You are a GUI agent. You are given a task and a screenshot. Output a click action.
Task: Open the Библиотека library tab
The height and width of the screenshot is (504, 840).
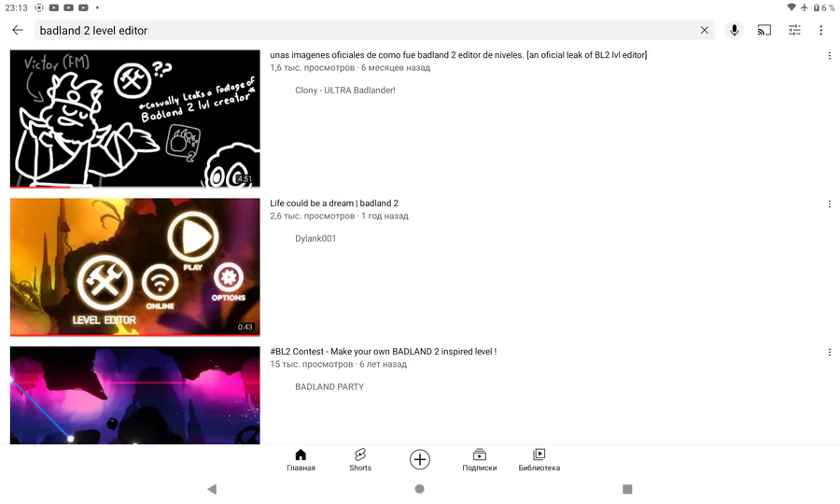539,460
